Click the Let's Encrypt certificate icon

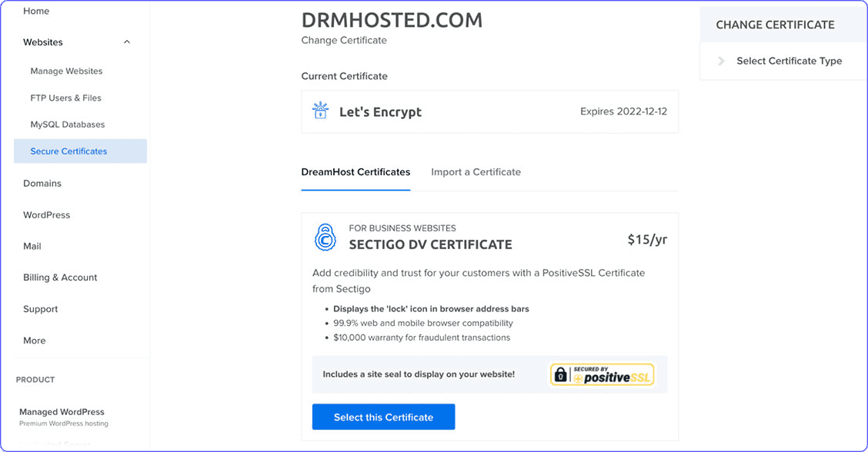321,111
